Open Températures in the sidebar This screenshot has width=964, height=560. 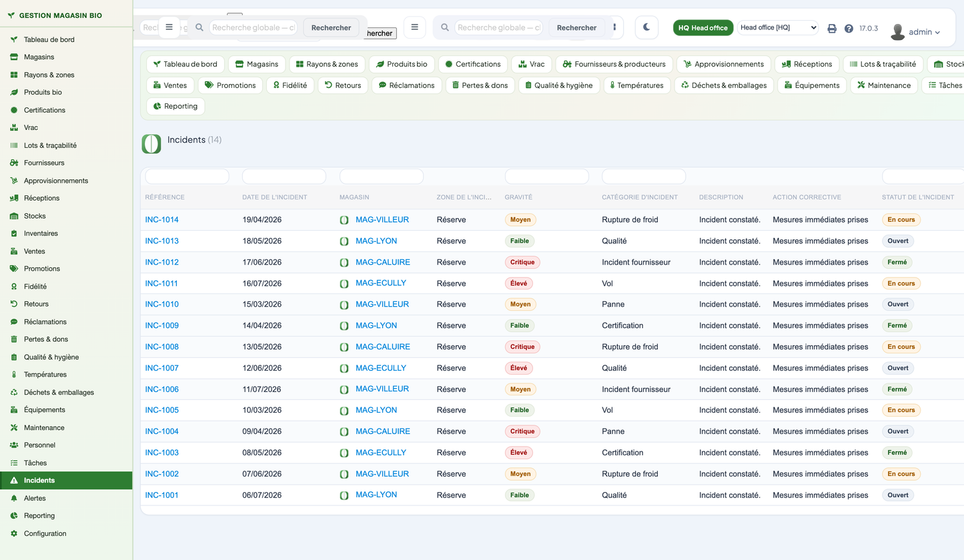pos(66,375)
